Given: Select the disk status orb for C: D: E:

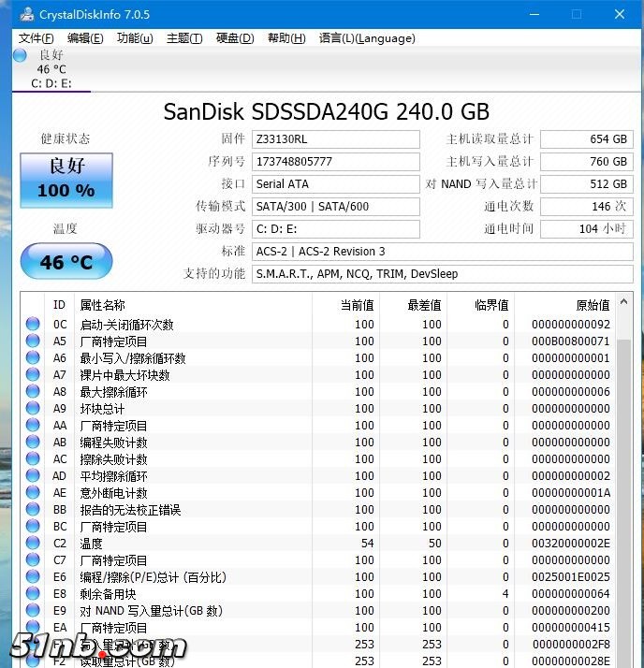Looking at the screenshot, I should click(x=21, y=56).
